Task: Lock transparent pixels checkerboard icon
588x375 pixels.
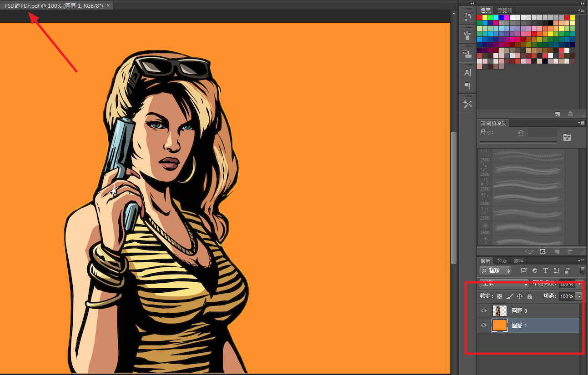Action: click(500, 296)
